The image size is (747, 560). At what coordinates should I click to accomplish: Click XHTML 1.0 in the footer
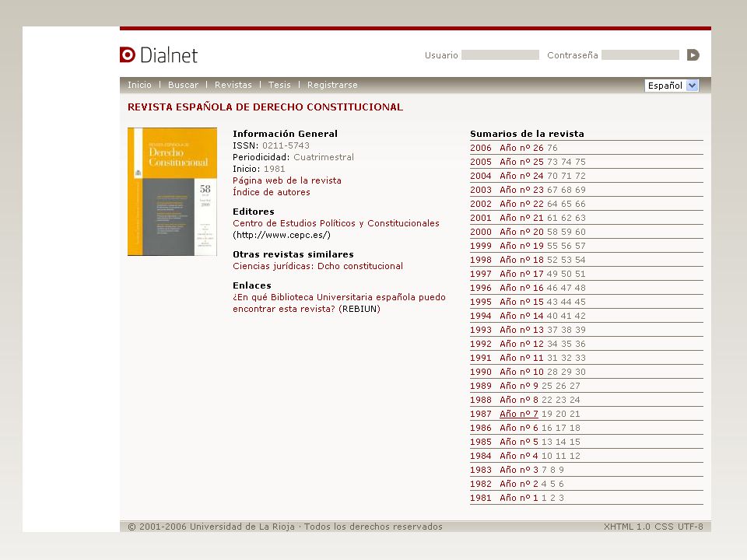pyautogui.click(x=627, y=527)
